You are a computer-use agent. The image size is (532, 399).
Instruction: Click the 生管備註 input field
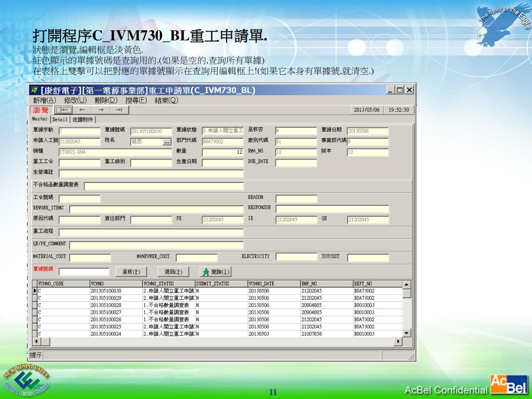click(x=151, y=174)
